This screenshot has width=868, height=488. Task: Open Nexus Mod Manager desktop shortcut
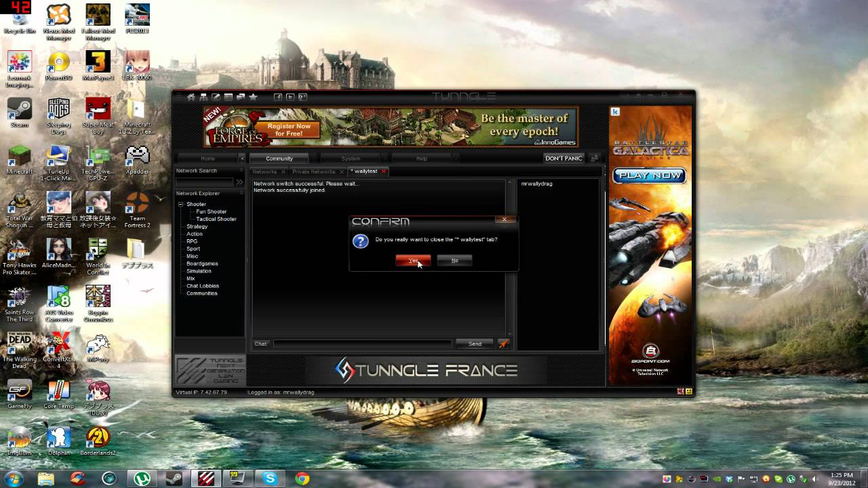pos(58,23)
